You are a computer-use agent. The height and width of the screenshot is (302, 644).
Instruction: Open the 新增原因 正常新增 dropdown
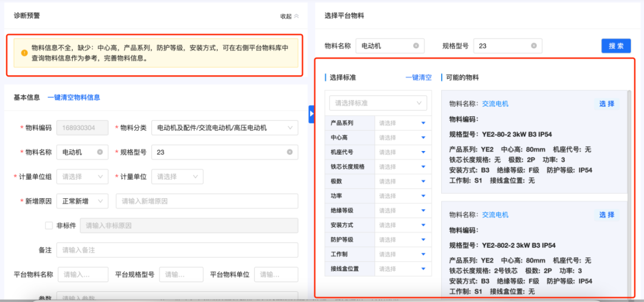[82, 201]
